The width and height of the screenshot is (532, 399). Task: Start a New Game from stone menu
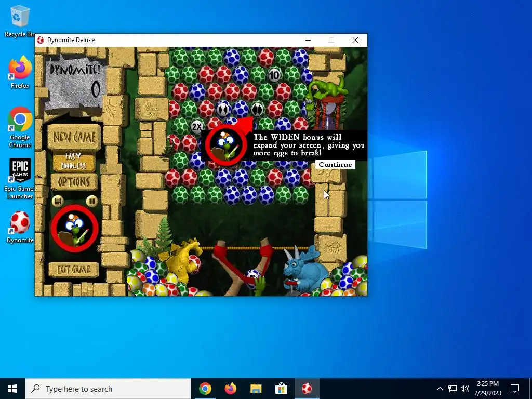click(74, 137)
